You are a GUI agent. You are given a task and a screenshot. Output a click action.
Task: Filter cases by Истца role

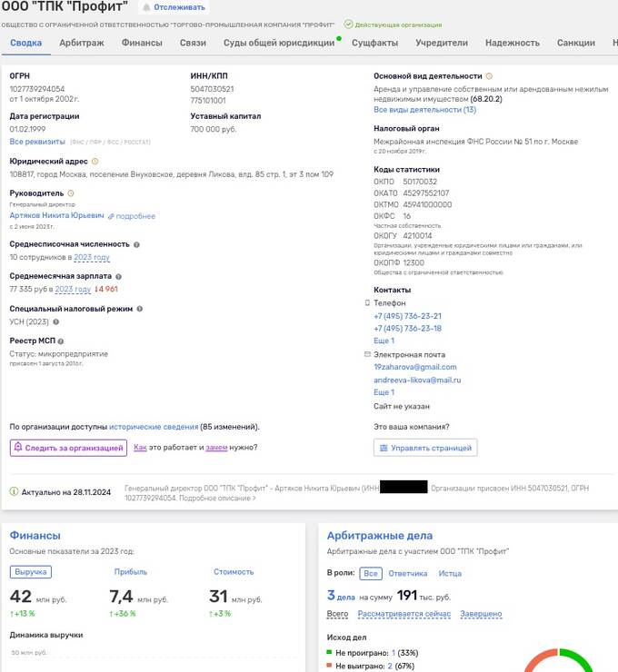pos(450,573)
